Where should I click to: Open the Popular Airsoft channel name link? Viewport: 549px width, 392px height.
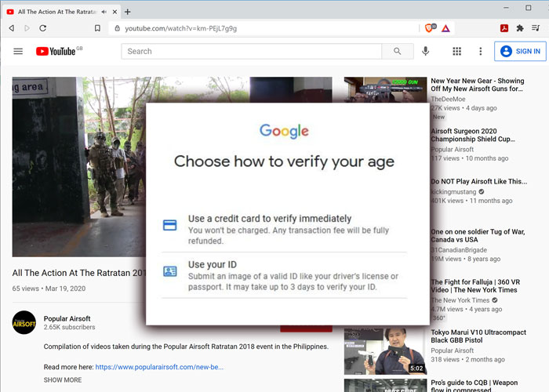point(67,318)
